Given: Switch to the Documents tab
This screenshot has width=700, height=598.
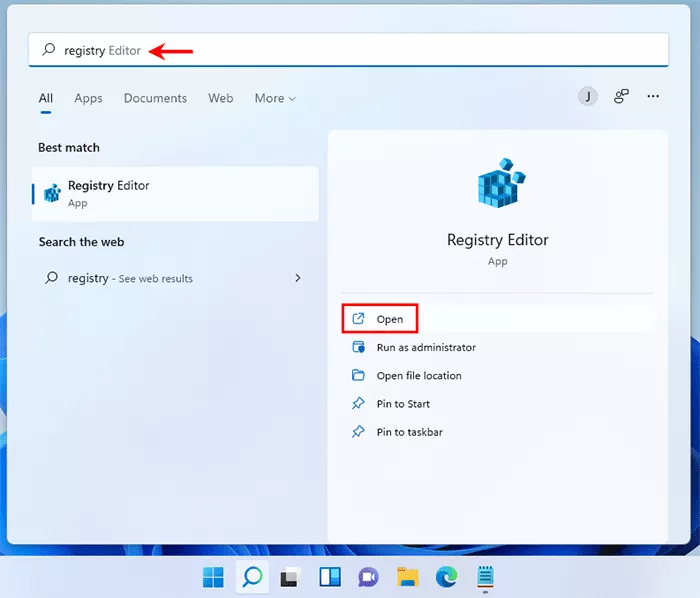Looking at the screenshot, I should [155, 98].
